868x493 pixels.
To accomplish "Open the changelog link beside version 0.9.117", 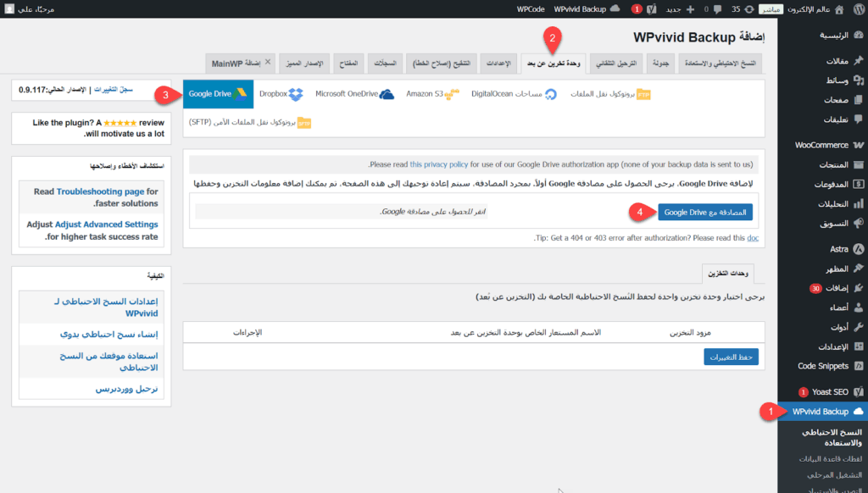I will (x=114, y=89).
